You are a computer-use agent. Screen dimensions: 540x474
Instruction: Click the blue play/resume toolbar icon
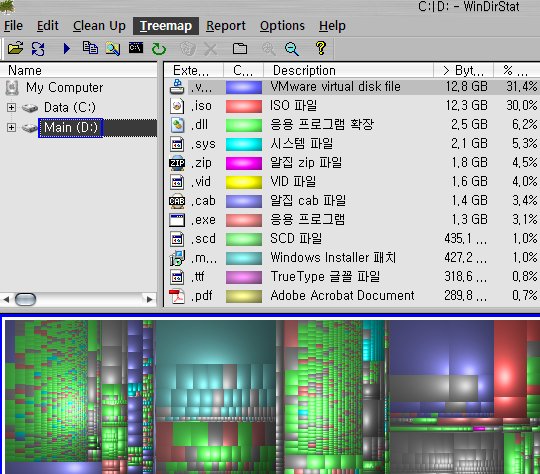tap(67, 49)
